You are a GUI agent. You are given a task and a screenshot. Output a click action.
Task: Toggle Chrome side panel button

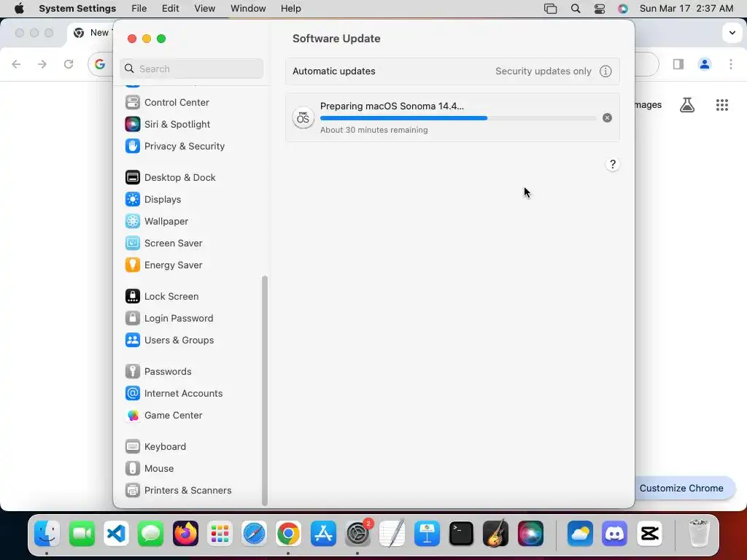(678, 64)
